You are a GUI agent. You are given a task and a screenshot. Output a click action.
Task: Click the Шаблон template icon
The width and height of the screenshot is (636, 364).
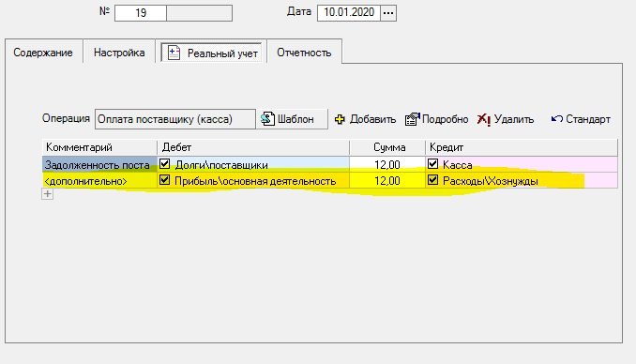[267, 119]
